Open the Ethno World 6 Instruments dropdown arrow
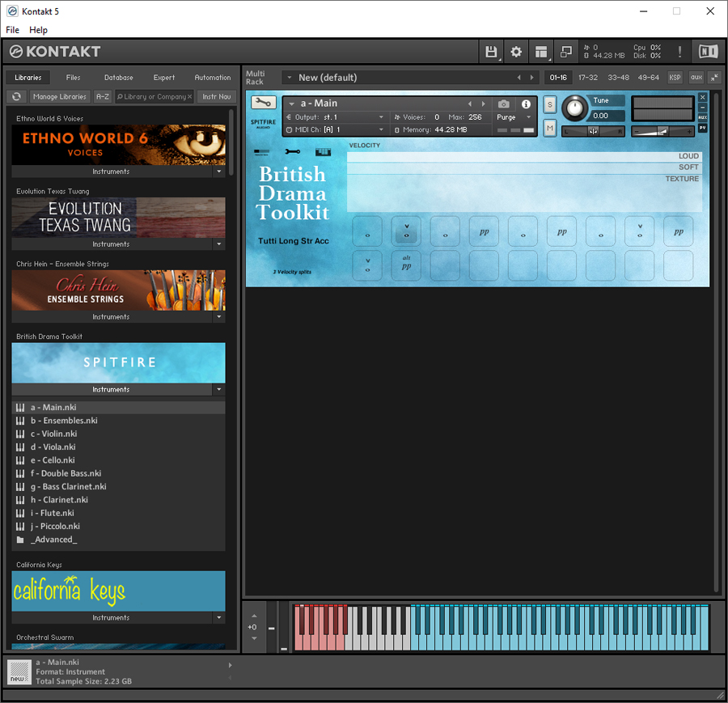Image resolution: width=728 pixels, height=703 pixels. pos(219,172)
